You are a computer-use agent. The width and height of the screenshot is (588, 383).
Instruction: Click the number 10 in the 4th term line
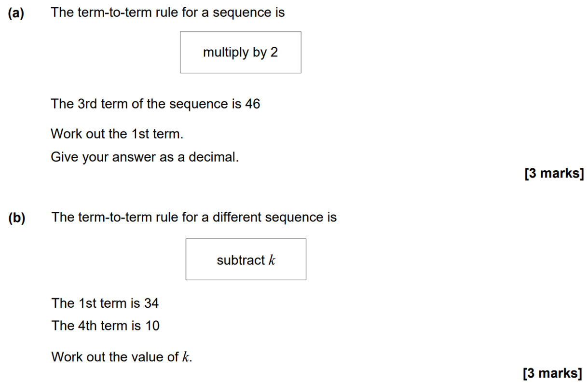coord(152,326)
